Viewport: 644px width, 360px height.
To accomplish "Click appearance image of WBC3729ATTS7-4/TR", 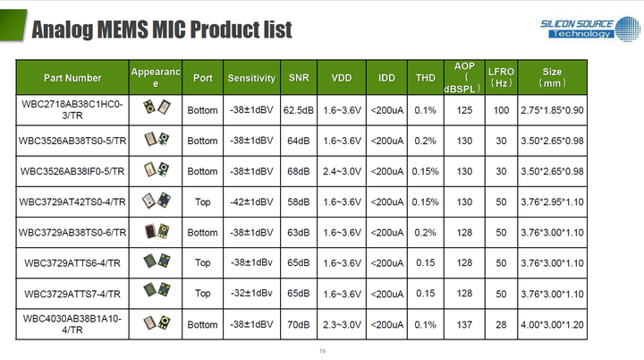I will pos(155,293).
